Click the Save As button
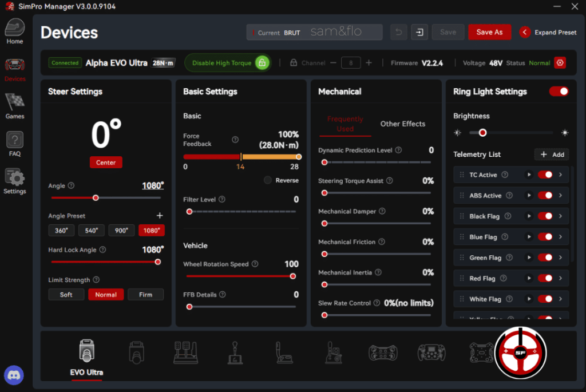The image size is (586, 392). 489,32
